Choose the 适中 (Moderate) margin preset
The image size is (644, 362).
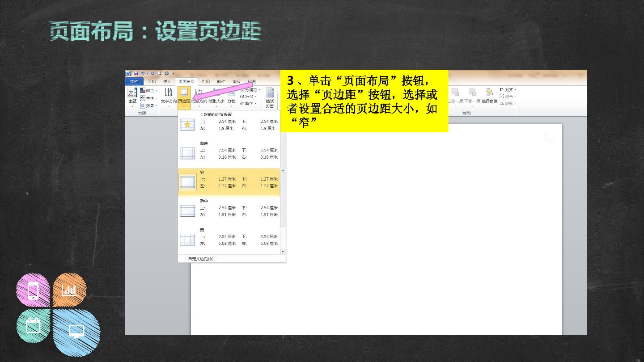(229, 211)
